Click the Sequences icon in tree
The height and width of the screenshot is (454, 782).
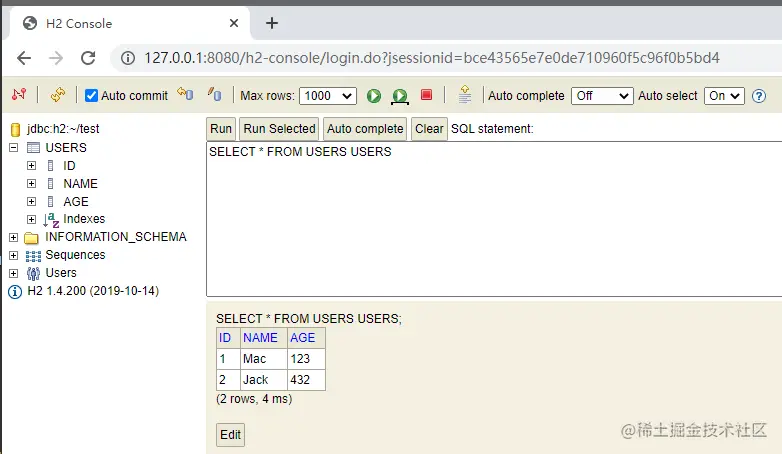(x=33, y=256)
